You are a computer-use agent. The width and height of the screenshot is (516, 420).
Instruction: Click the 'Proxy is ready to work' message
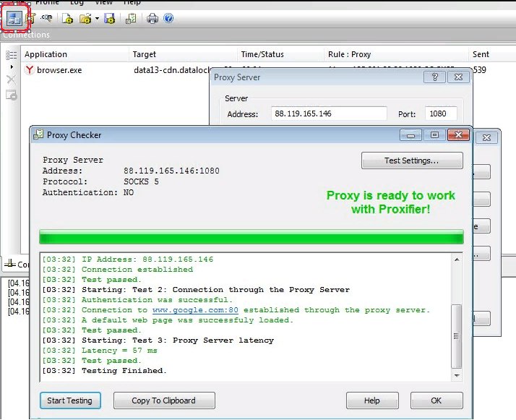[391, 202]
